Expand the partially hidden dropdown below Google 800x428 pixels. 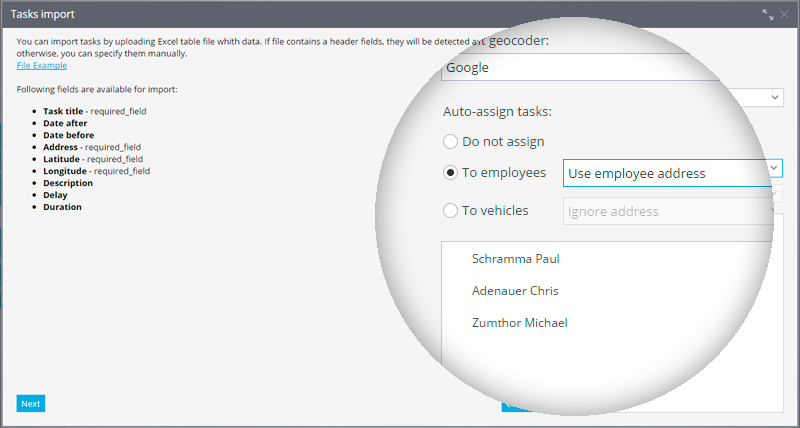tap(776, 97)
